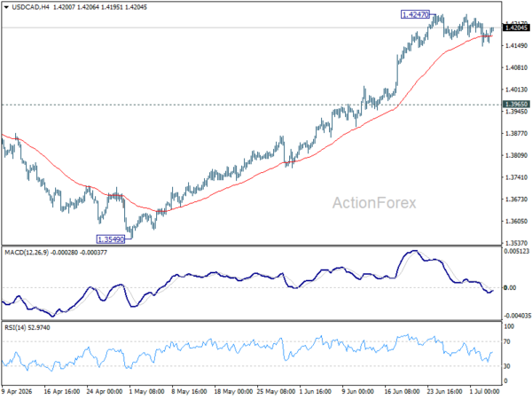Click the 25 May 08:00 time label

(x=276, y=392)
